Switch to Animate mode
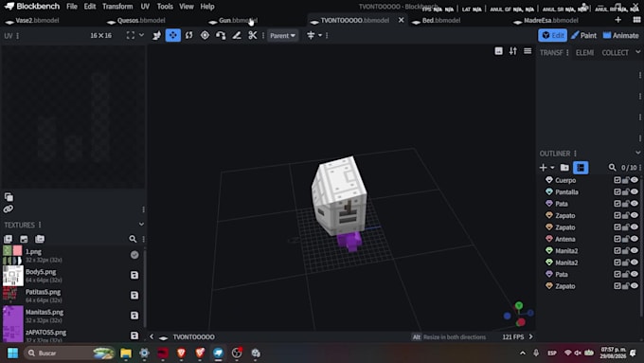This screenshot has width=644, height=363. [x=620, y=35]
